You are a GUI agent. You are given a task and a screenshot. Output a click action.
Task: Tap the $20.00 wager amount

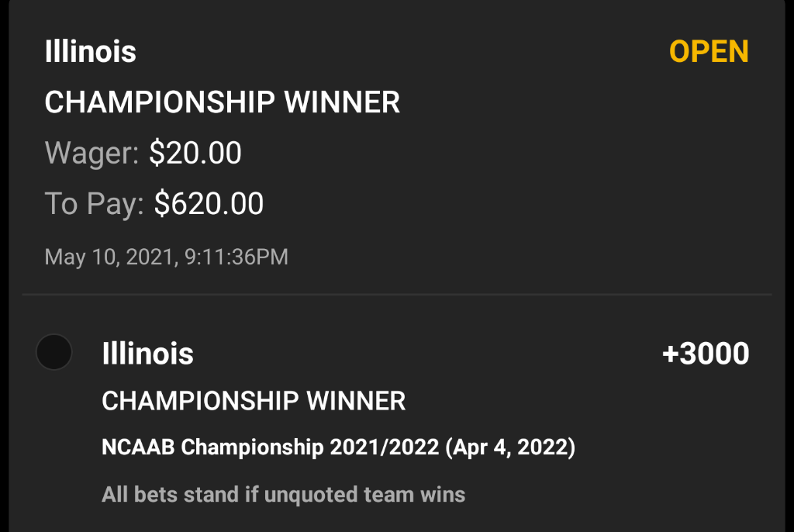[195, 153]
